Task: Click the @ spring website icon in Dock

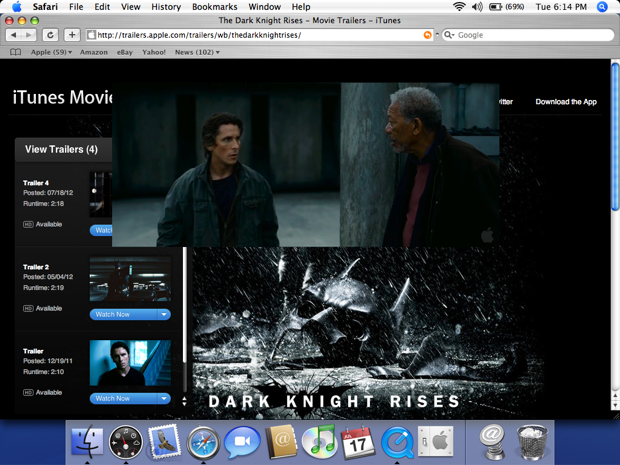Action: (493, 442)
